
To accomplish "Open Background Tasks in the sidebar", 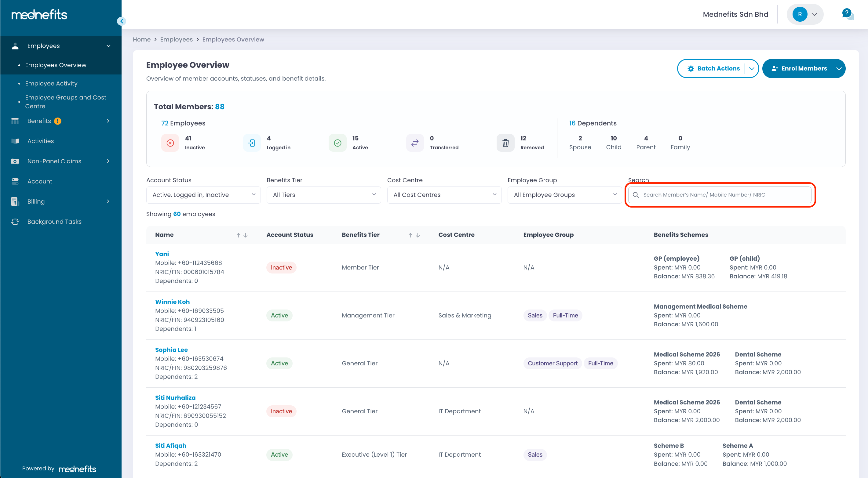I will tap(54, 222).
